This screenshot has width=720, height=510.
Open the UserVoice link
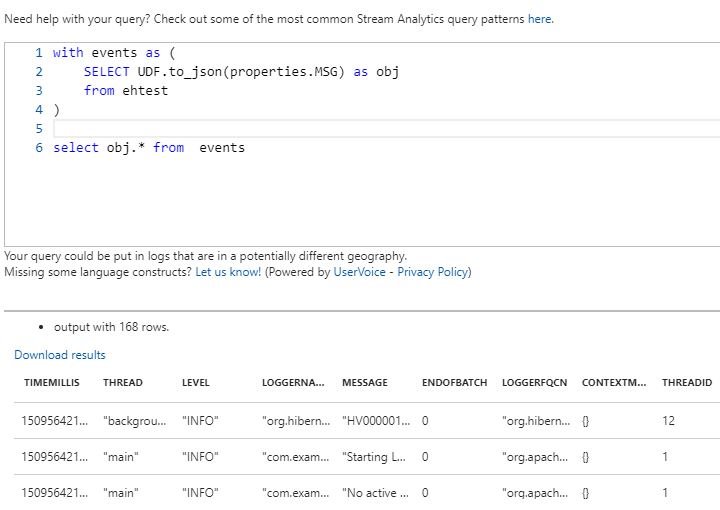[360, 272]
